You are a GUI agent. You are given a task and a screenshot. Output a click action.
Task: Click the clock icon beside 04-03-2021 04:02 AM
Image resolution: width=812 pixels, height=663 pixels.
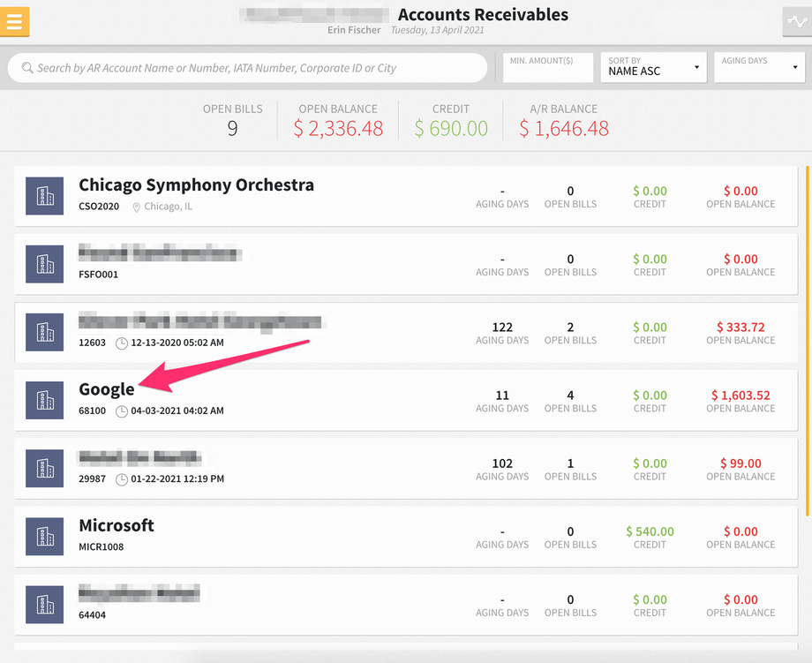pyautogui.click(x=121, y=411)
